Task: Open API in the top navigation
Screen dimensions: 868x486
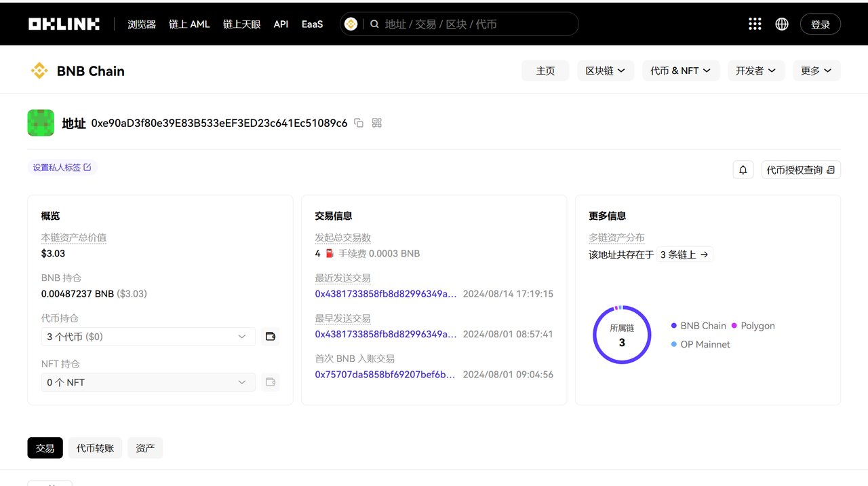Action: pyautogui.click(x=281, y=24)
